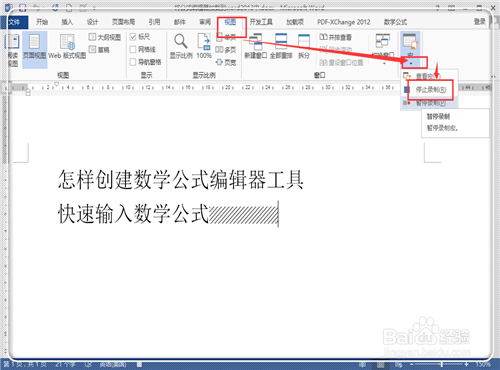
Task: Set zoom to 100% button
Action: click(204, 47)
